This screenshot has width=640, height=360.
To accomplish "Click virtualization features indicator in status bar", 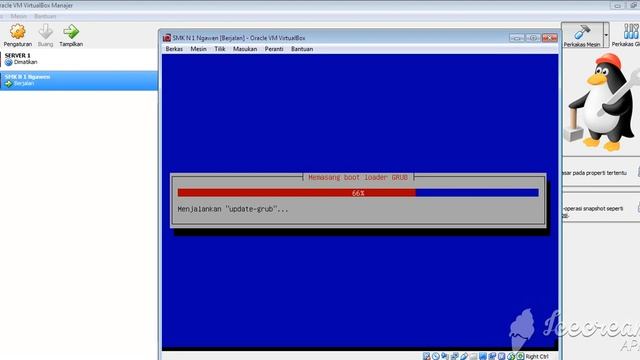I will pos(502,356).
